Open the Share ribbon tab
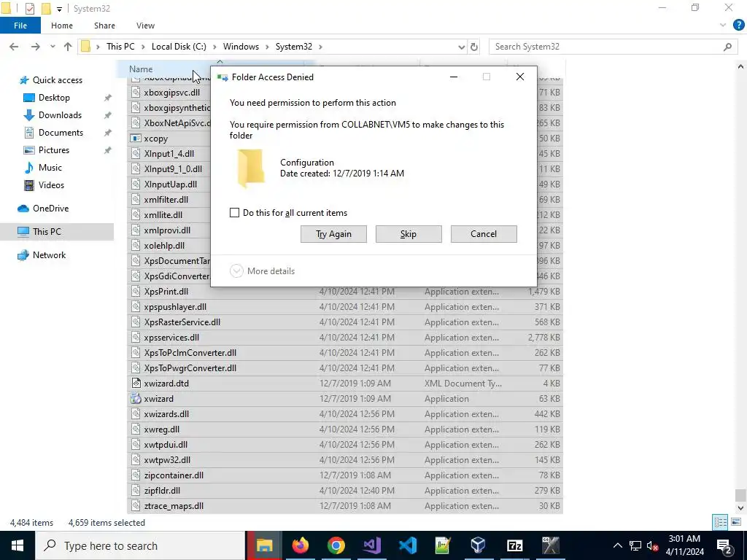The height and width of the screenshot is (560, 747). [x=104, y=26]
